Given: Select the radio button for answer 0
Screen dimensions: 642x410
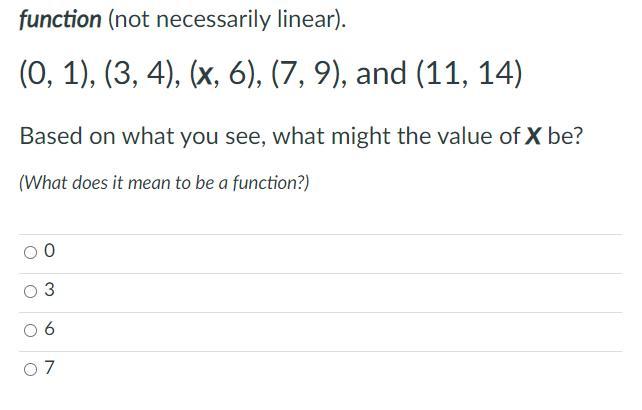Looking at the screenshot, I should point(29,253).
